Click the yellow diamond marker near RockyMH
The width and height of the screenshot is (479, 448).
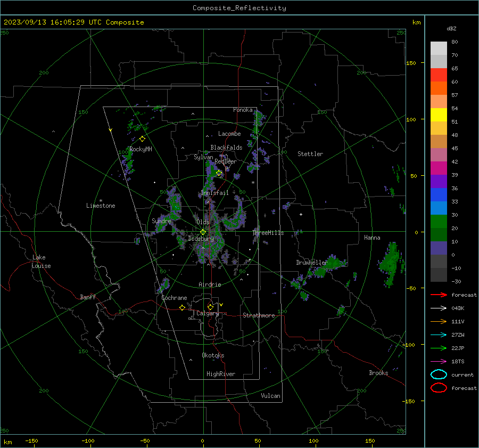click(x=142, y=139)
